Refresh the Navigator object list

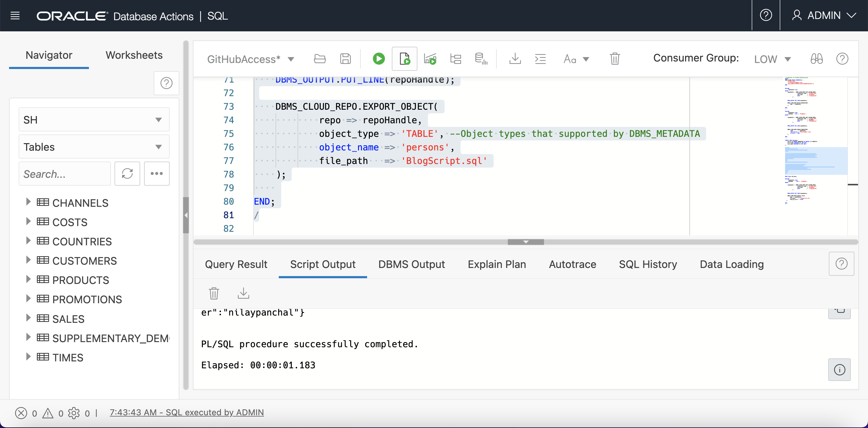pyautogui.click(x=127, y=174)
